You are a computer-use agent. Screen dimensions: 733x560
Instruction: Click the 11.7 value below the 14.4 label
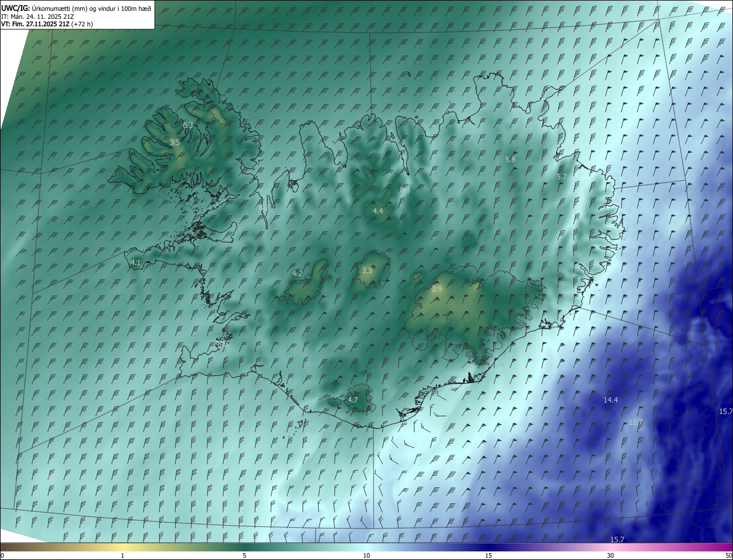coord(636,422)
